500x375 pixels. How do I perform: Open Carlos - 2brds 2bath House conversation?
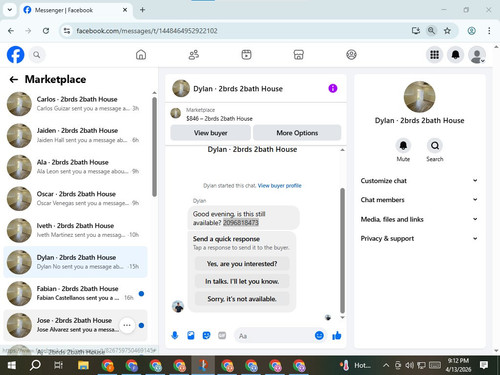click(75, 104)
